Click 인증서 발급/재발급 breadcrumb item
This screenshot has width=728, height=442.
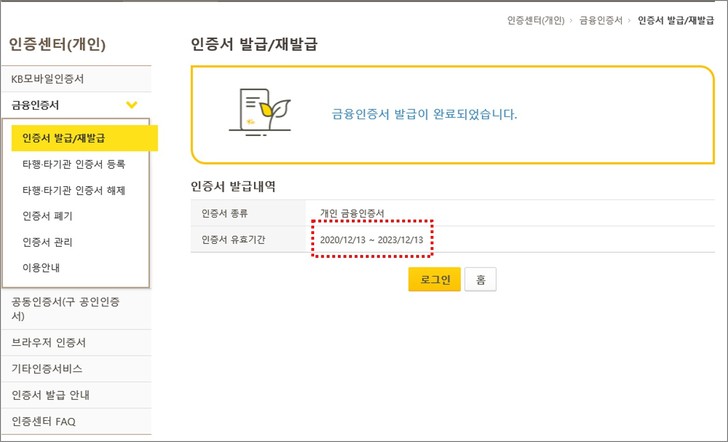pyautogui.click(x=676, y=20)
